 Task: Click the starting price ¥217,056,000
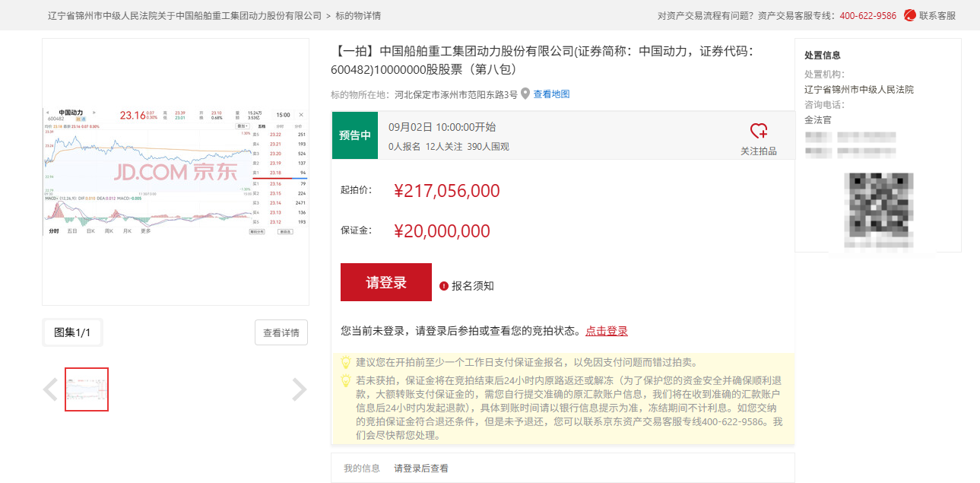[x=447, y=191]
